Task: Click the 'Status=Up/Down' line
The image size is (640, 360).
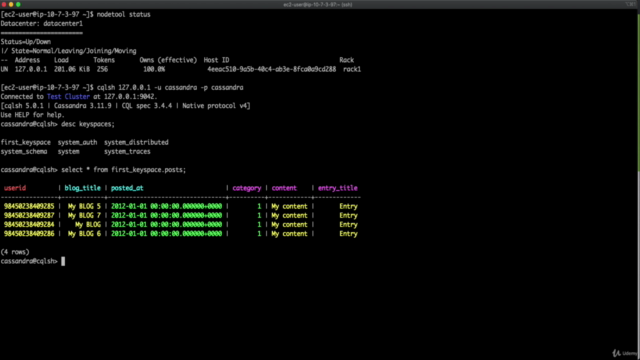Action: 26,42
